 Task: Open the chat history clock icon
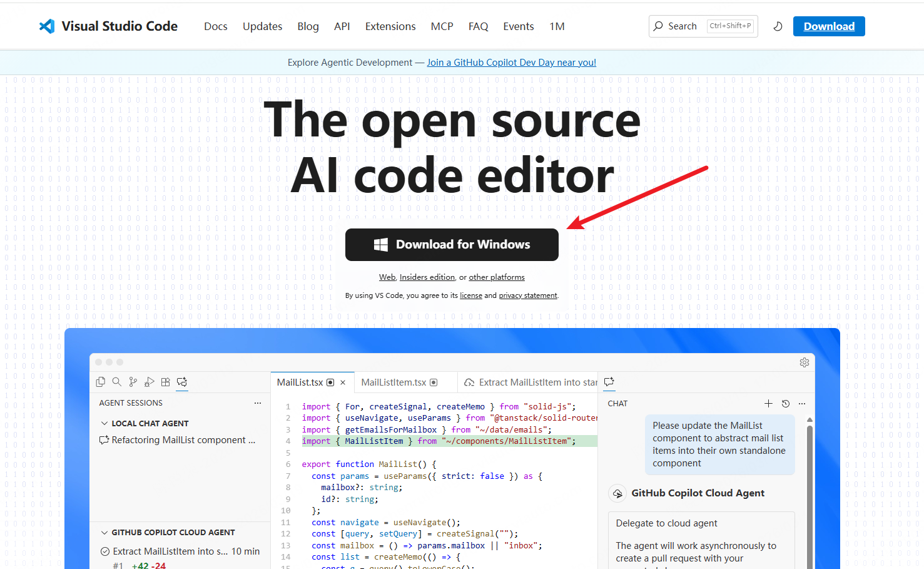786,404
